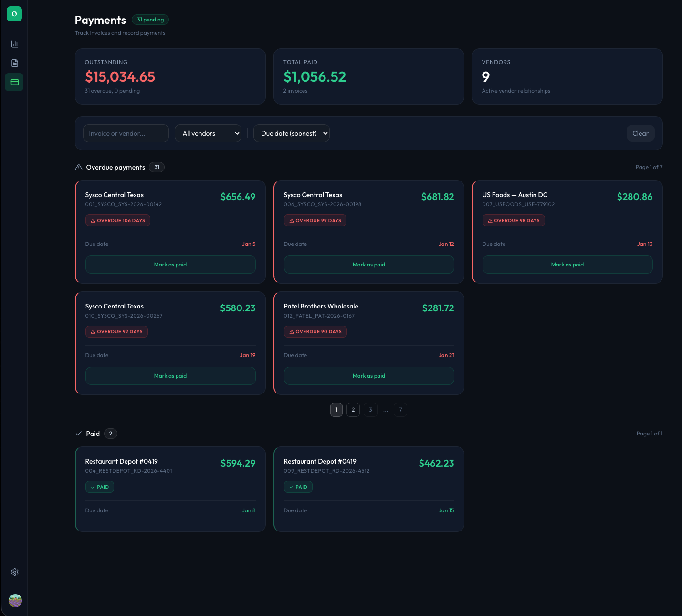Click the Jan 19 due date

tap(248, 355)
